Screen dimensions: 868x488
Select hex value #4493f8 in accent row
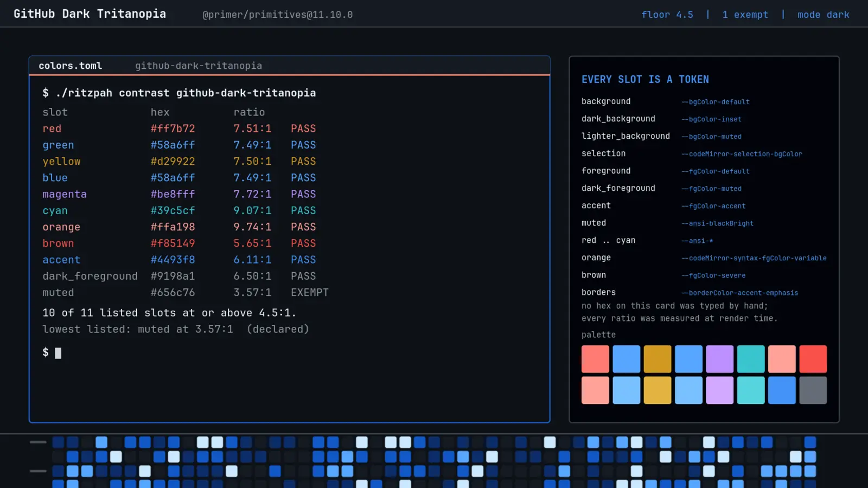pos(173,260)
